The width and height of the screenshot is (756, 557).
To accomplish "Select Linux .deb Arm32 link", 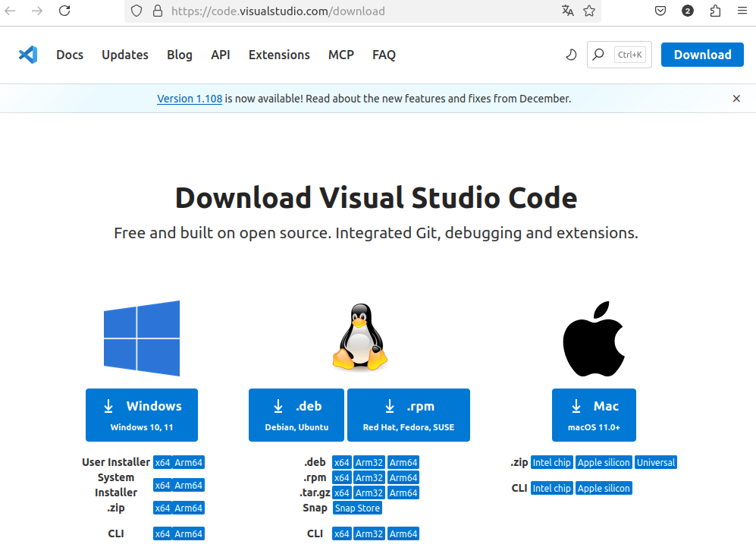I will click(369, 462).
